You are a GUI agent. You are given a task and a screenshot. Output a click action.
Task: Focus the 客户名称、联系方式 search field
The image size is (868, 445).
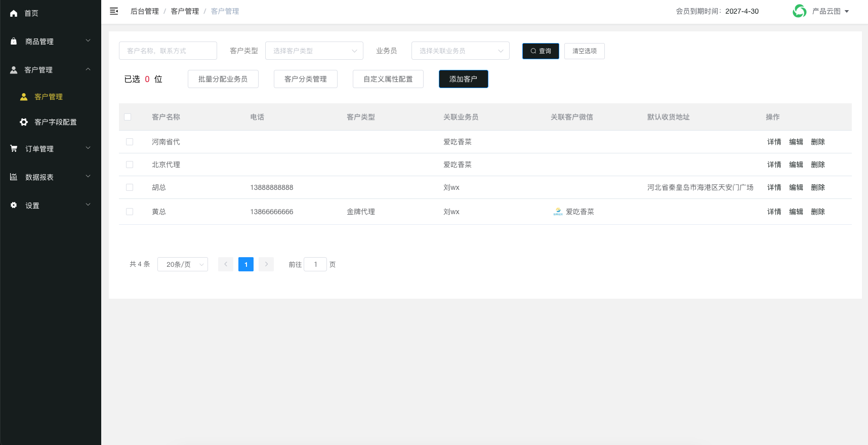coord(168,51)
